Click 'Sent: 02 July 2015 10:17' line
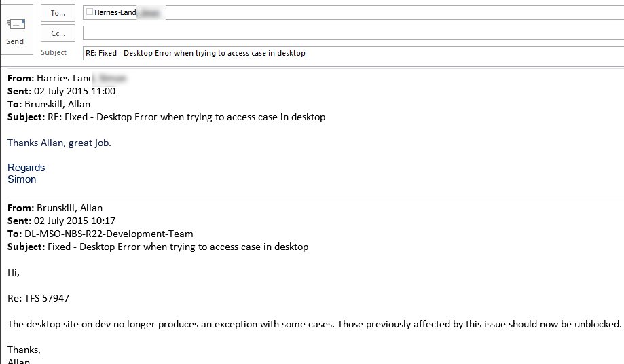 [x=62, y=221]
